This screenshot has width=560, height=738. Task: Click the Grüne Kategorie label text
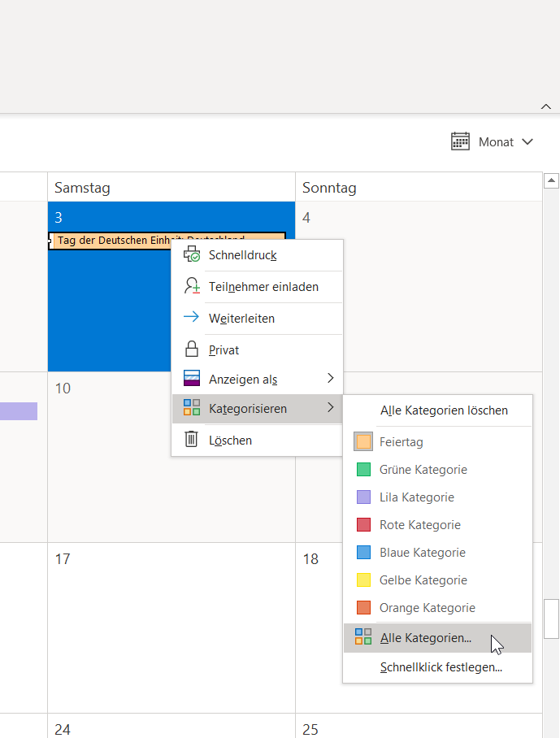pyautogui.click(x=423, y=470)
